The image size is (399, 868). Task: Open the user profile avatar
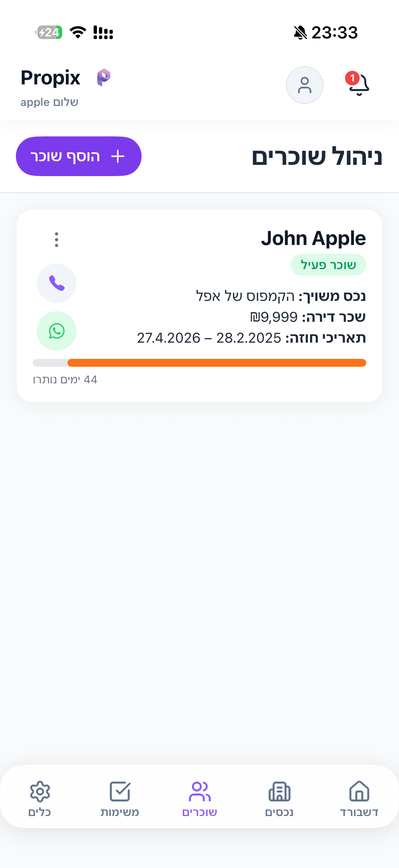[x=304, y=85]
